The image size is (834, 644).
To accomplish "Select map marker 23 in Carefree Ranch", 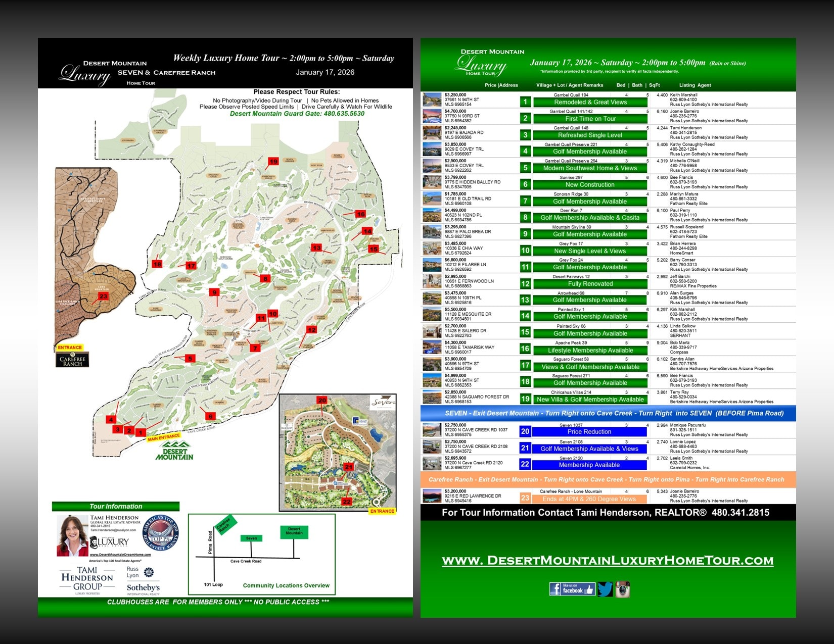I will (103, 296).
